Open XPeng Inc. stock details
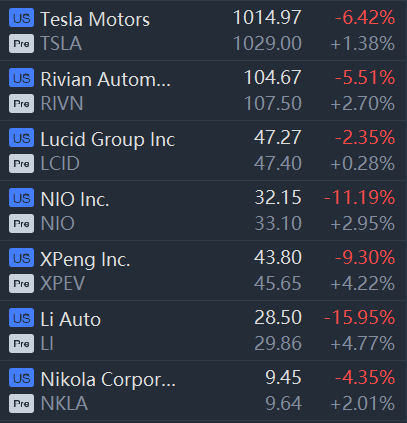407x423 pixels. 85,259
